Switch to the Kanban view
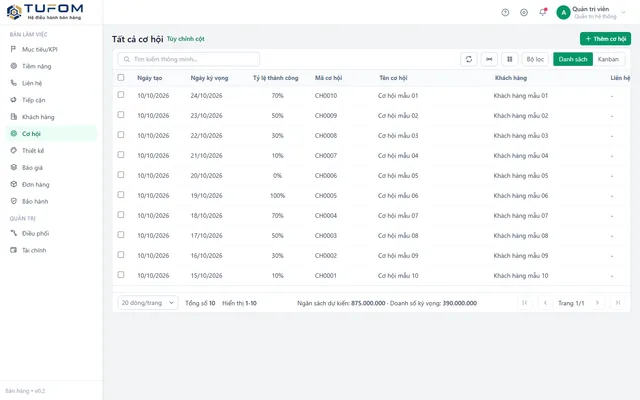 click(608, 59)
